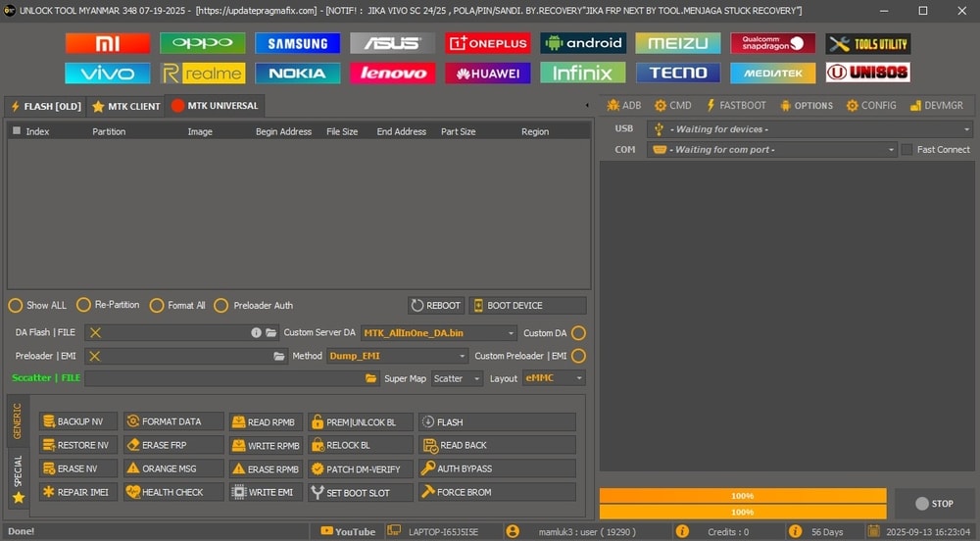
Task: Select the MTK UNIVERSAL tab
Action: coord(215,106)
